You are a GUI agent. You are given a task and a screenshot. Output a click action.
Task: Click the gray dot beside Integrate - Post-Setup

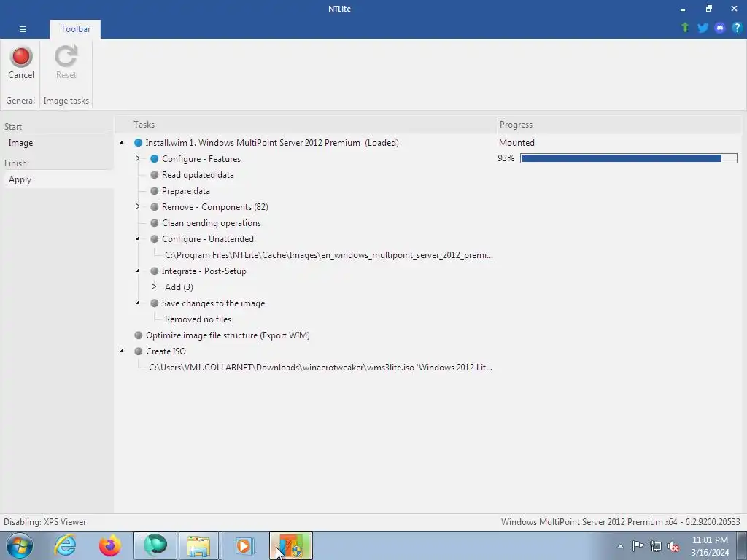[x=155, y=271]
